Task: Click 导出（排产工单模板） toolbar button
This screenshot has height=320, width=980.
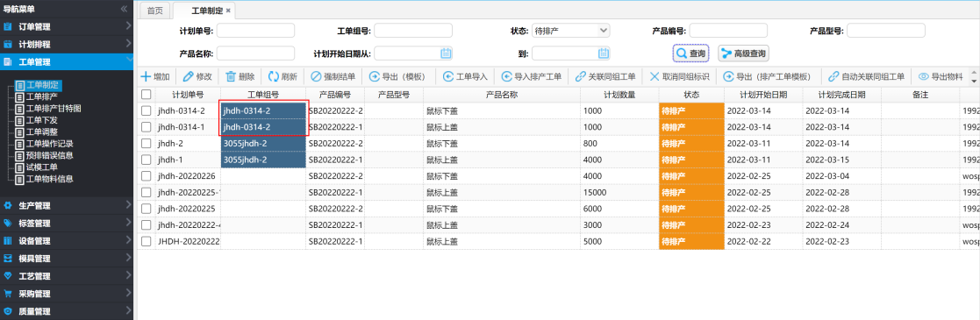Action: coord(769,77)
